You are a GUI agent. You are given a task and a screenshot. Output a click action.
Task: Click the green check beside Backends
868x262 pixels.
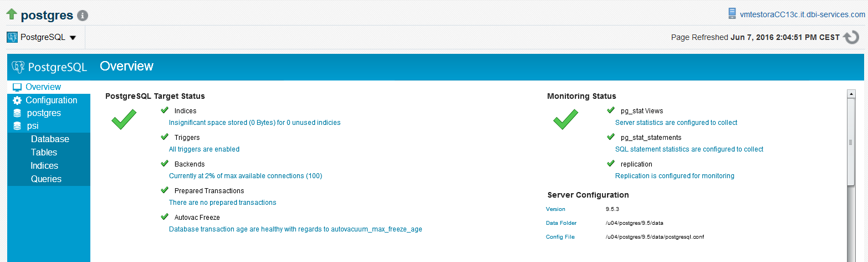(x=165, y=163)
